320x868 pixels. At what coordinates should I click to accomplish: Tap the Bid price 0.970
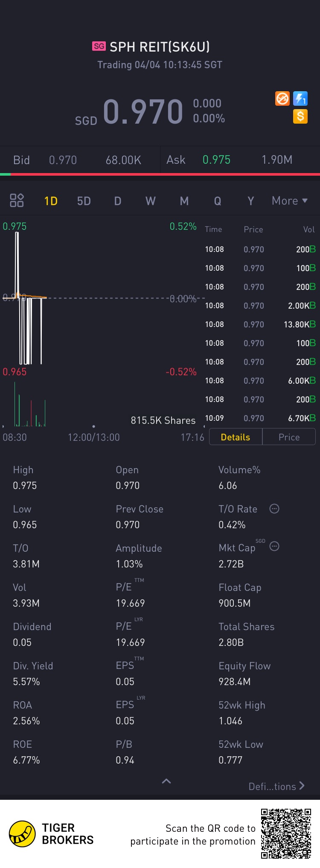[63, 160]
